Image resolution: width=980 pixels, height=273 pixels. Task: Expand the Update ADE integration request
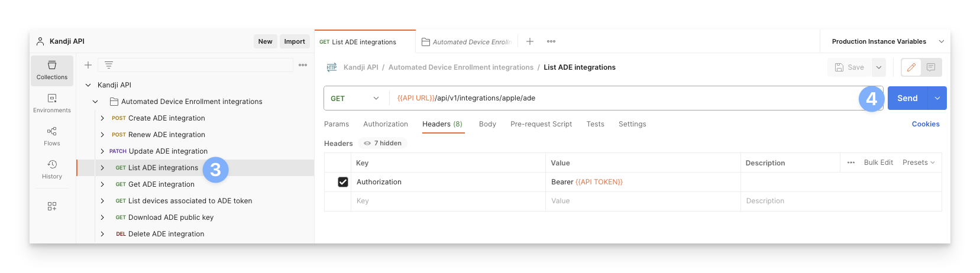pos(102,151)
